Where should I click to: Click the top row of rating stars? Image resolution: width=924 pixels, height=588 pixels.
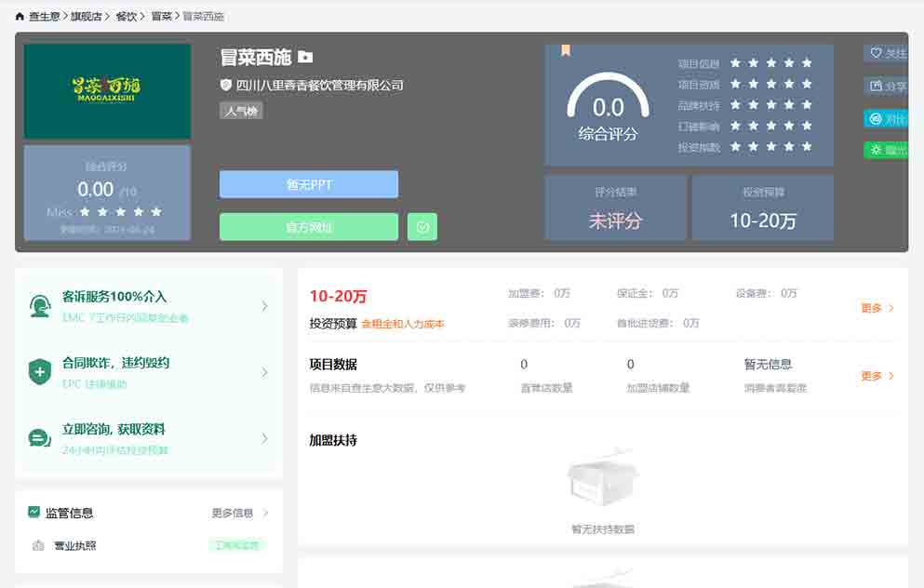click(770, 62)
